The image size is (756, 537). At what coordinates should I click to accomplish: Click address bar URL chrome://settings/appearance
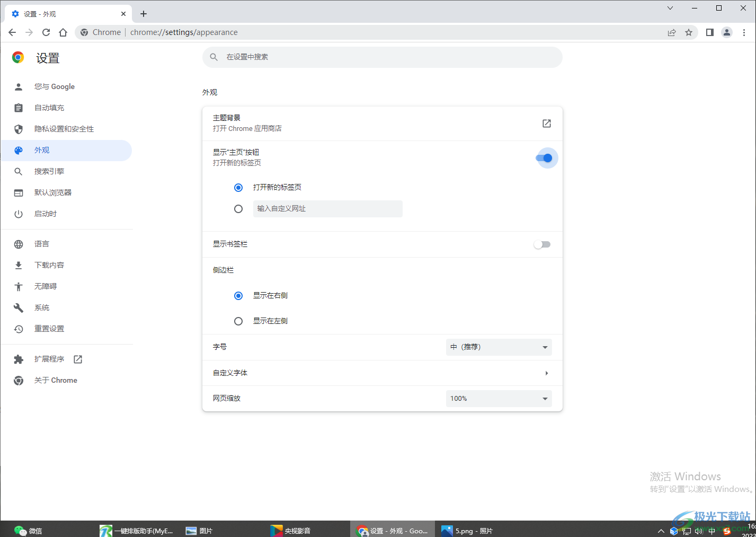(x=184, y=32)
